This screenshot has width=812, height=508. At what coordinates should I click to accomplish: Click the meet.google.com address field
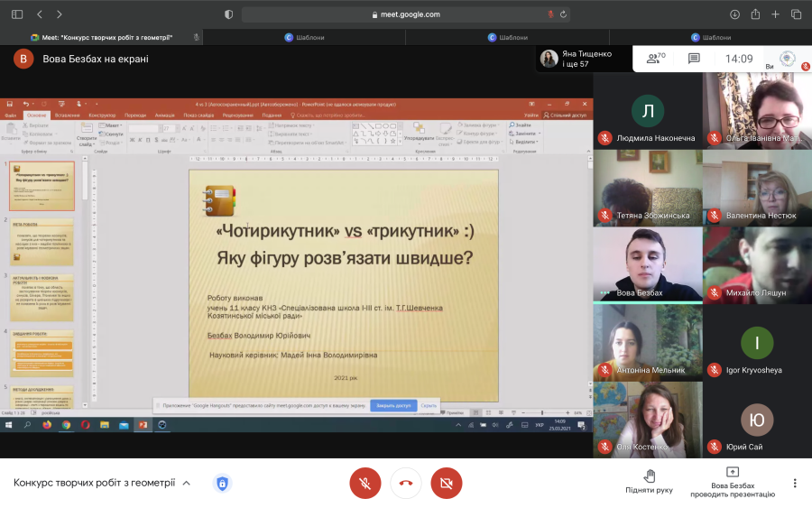pyautogui.click(x=406, y=14)
